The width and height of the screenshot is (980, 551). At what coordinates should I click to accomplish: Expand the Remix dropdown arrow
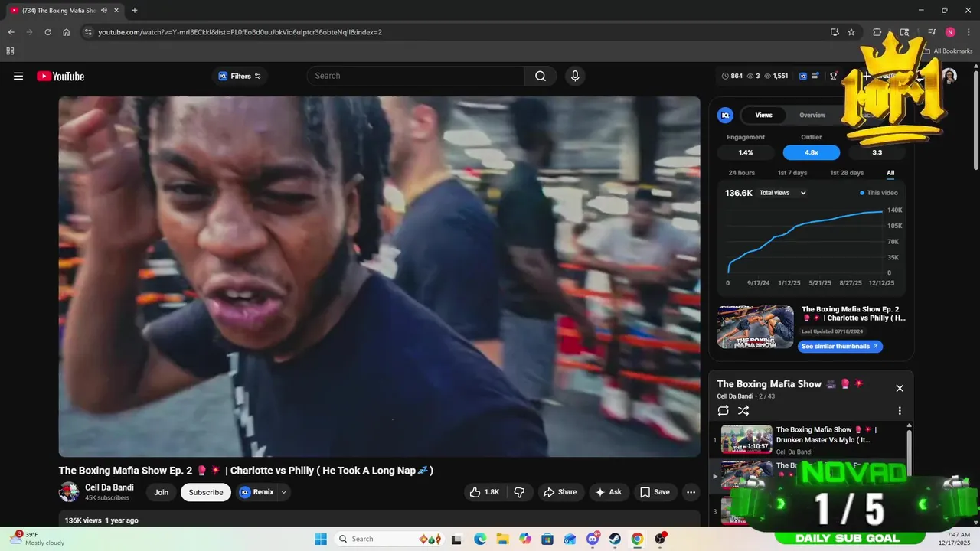click(284, 492)
